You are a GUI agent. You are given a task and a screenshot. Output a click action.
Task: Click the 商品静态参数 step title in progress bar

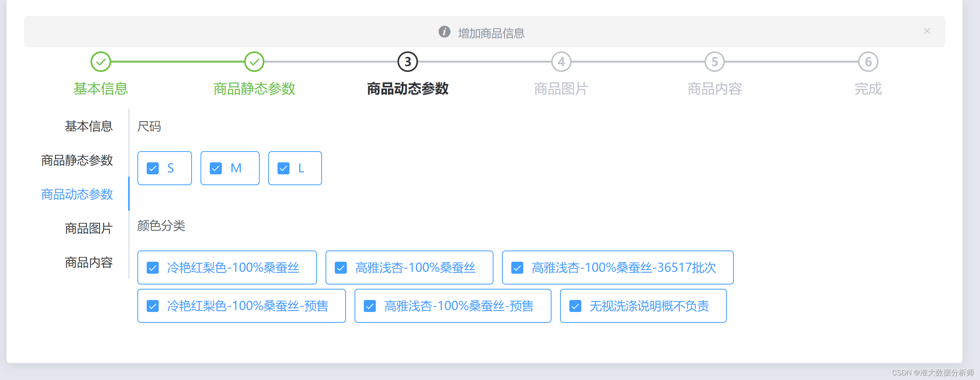tap(254, 89)
